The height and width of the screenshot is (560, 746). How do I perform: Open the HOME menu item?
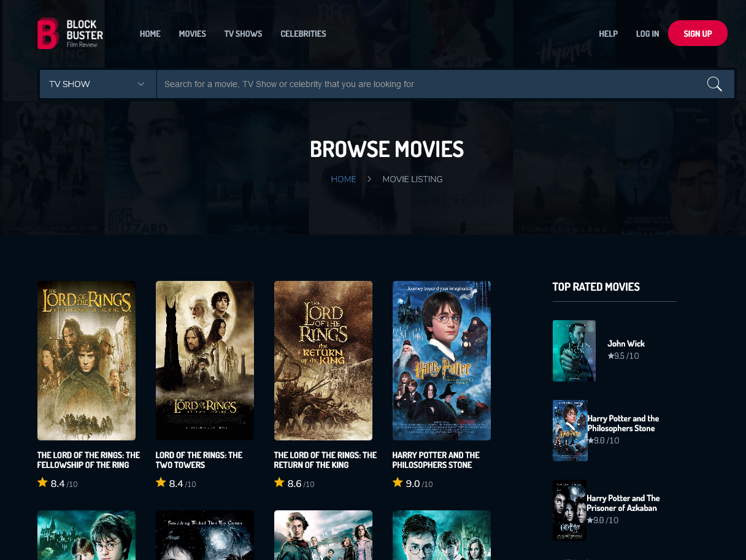150,34
